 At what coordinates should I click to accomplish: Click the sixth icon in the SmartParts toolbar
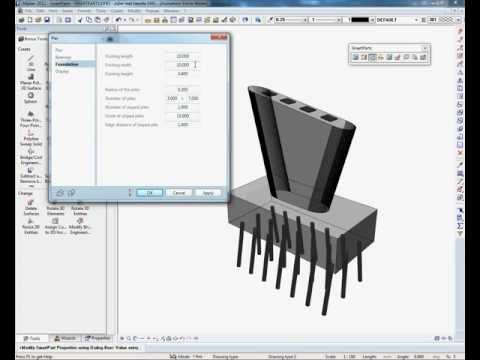(x=397, y=58)
